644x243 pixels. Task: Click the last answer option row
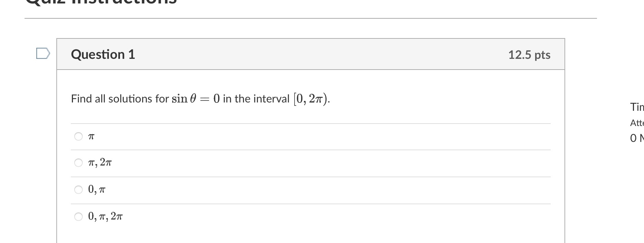tap(242, 216)
